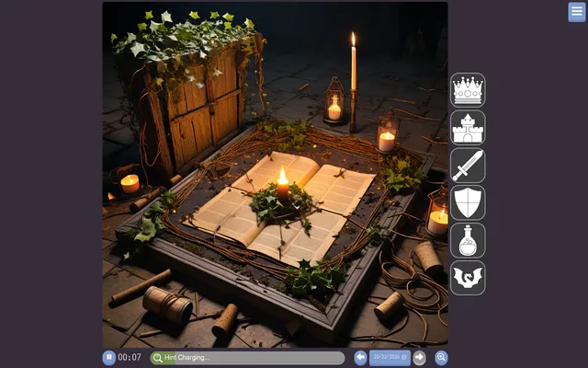Select the potion flask object icon
The image size is (588, 368).
[x=468, y=240]
